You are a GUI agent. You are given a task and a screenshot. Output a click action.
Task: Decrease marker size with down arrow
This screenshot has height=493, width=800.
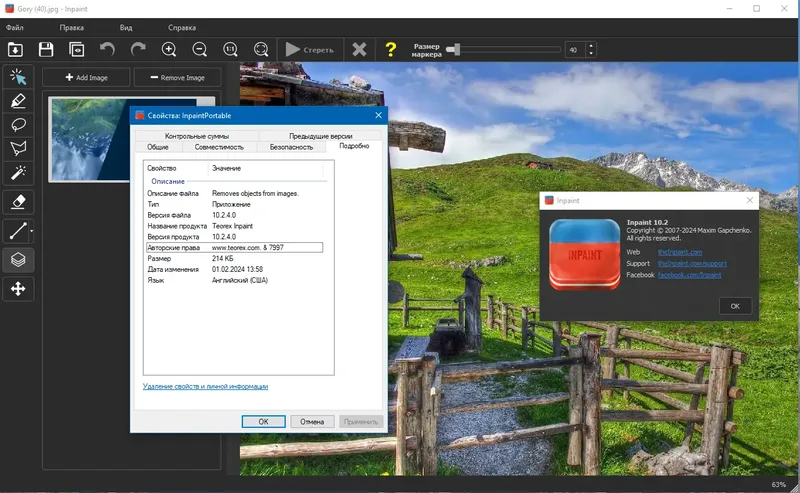click(591, 54)
